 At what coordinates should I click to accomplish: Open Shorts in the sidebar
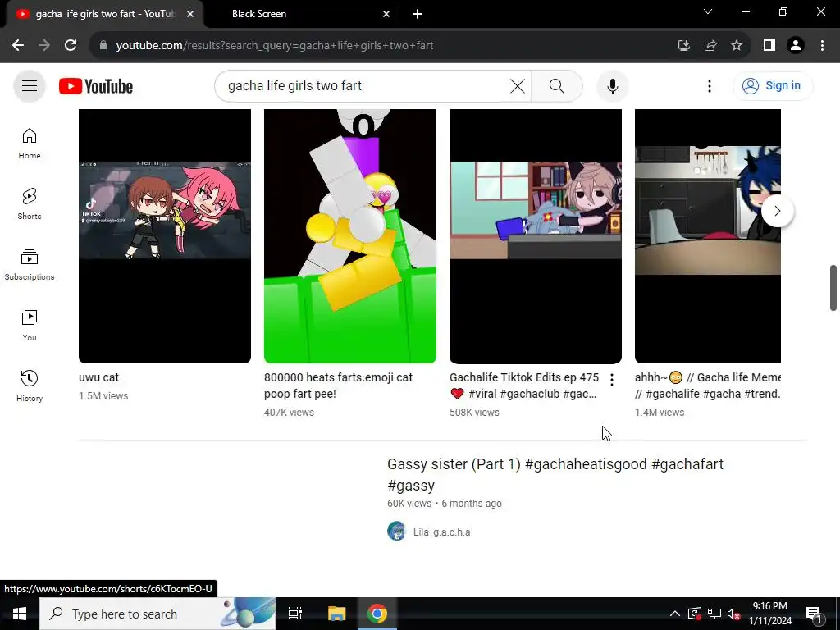pyautogui.click(x=30, y=204)
